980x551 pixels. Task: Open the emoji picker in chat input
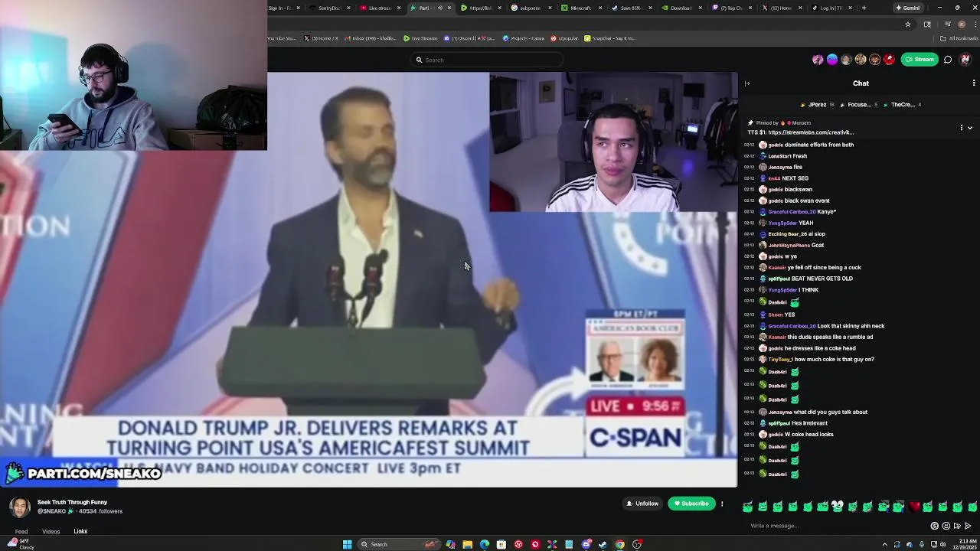(x=946, y=526)
